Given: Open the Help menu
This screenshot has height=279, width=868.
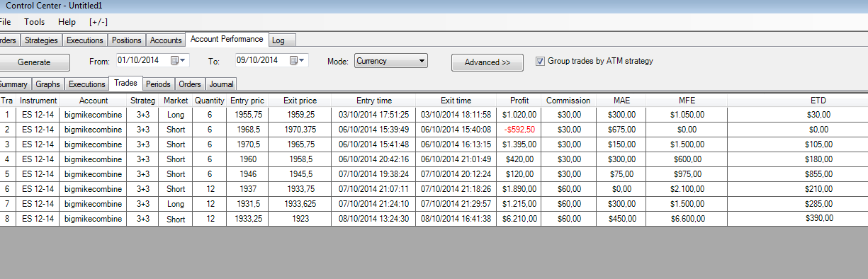Looking at the screenshot, I should [x=67, y=22].
